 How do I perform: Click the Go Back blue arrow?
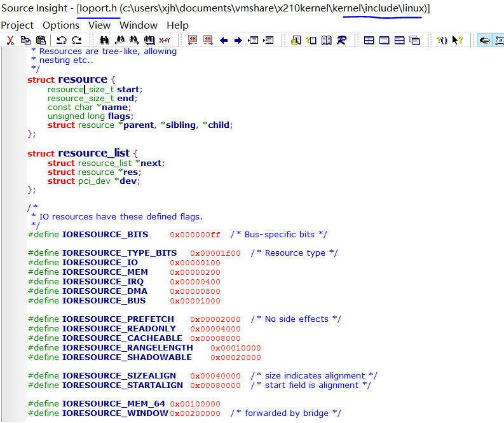click(x=224, y=40)
